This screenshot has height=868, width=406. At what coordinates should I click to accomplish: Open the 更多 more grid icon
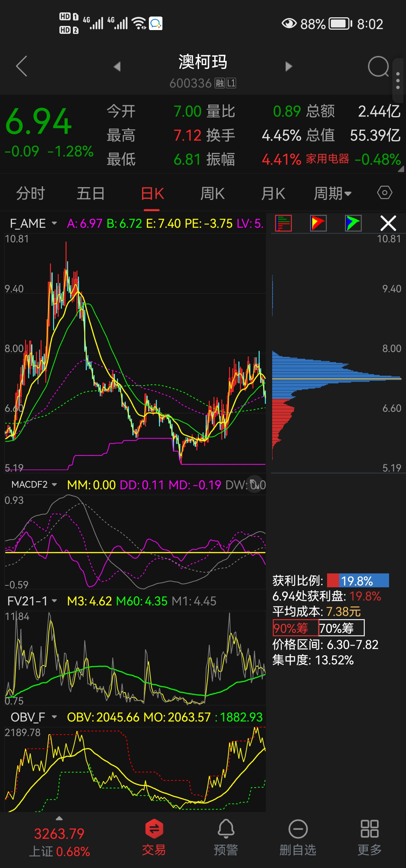(370, 838)
